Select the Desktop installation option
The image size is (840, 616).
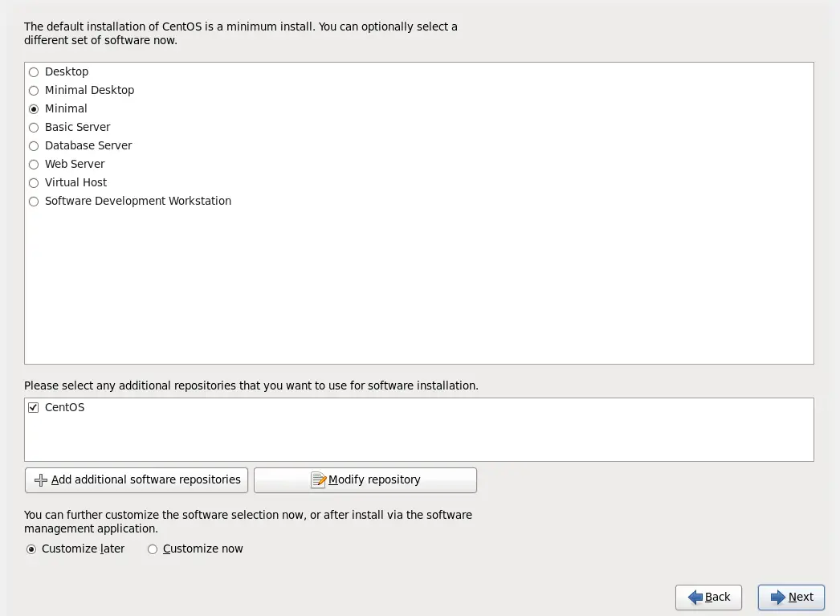tap(34, 72)
